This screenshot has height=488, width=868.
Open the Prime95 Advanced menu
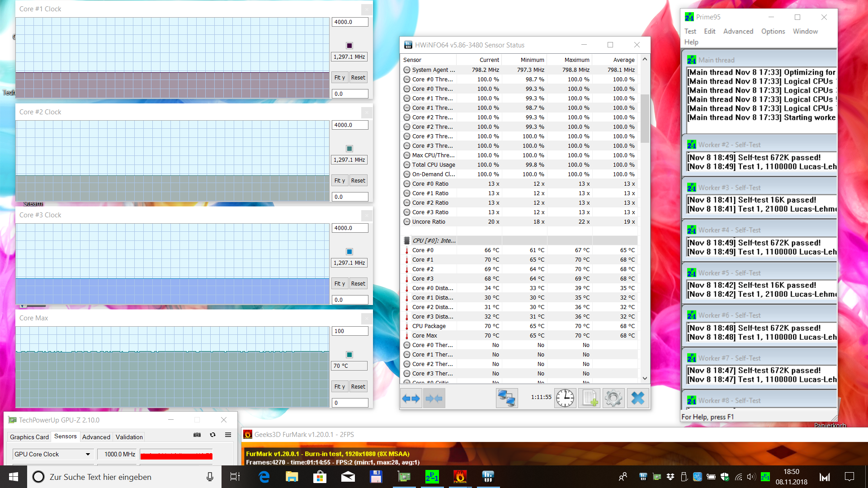(x=738, y=31)
